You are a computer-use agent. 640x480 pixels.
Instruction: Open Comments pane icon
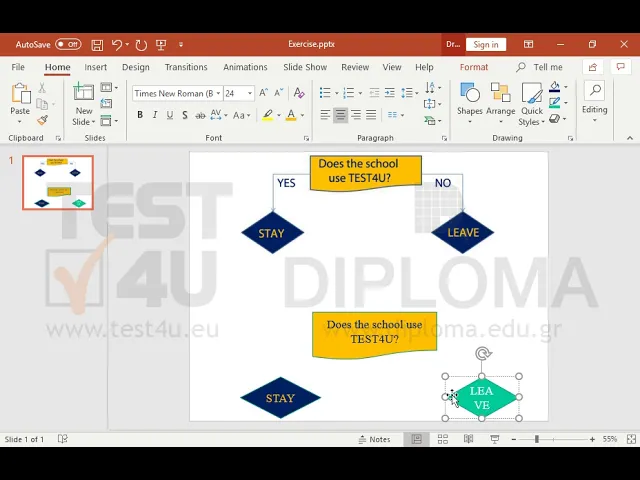tap(621, 67)
